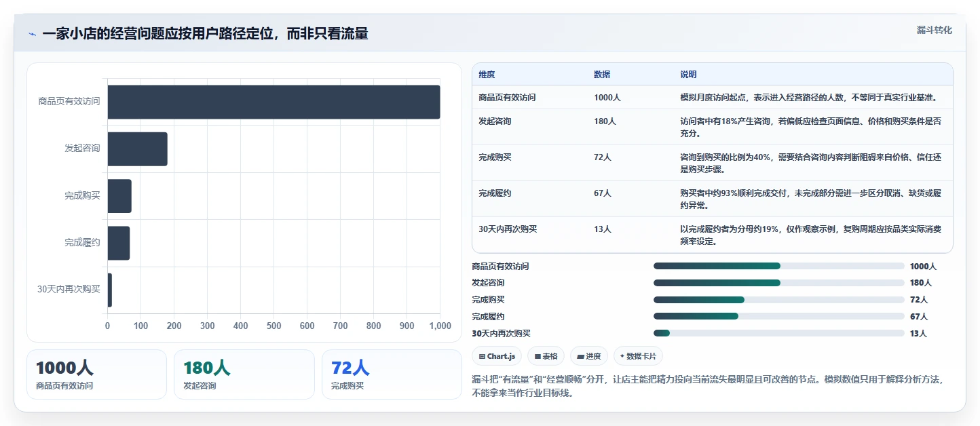Click the 发起咨询 progress bar
980x426 pixels.
tap(779, 283)
